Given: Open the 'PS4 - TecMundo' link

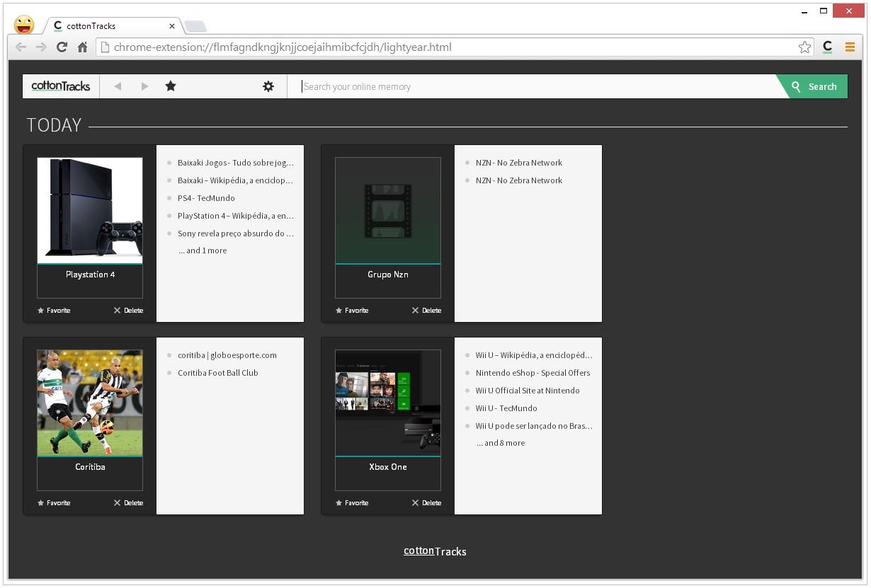Looking at the screenshot, I should 206,198.
